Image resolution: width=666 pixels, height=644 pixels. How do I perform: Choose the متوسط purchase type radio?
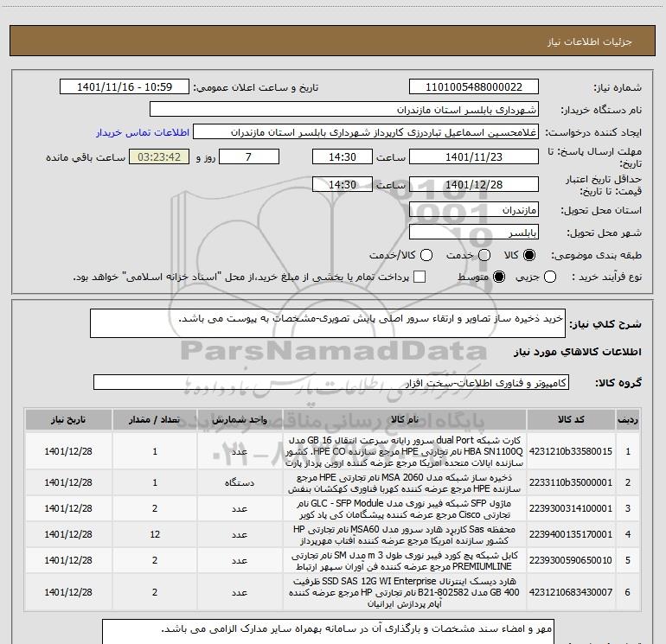(499, 277)
